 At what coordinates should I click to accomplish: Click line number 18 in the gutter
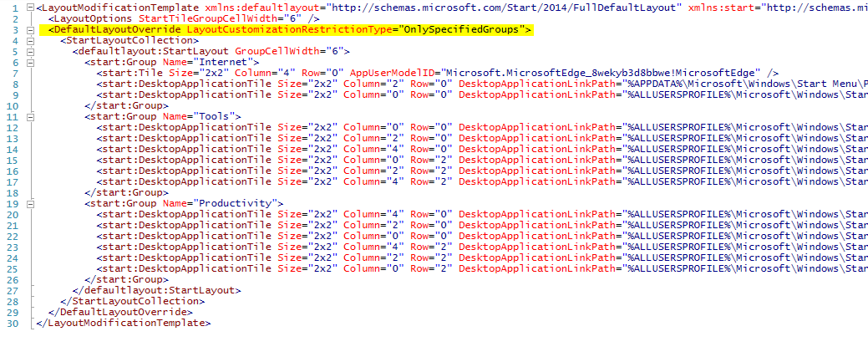tap(13, 192)
